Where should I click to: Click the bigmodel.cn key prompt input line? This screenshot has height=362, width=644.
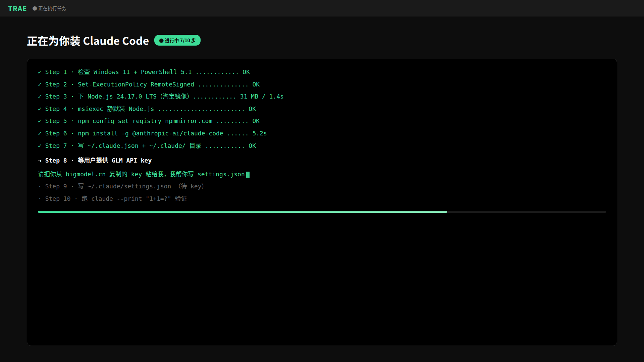pos(144,174)
